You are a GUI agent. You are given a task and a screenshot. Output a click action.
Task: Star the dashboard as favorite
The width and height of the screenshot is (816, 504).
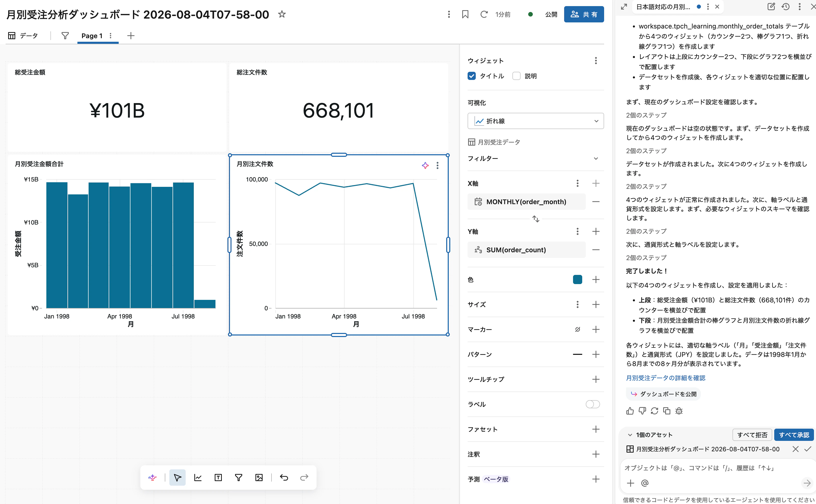tap(282, 14)
